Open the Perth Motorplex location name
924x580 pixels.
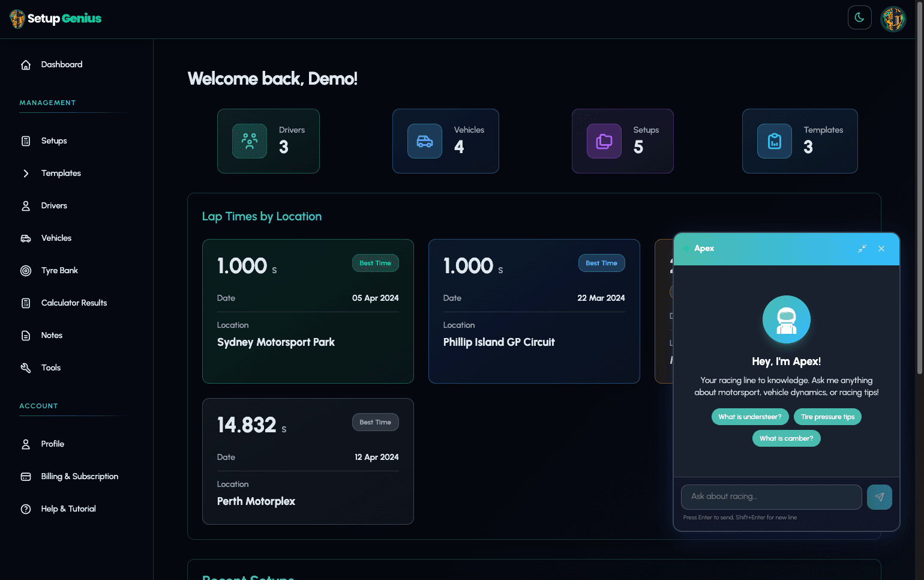point(256,501)
